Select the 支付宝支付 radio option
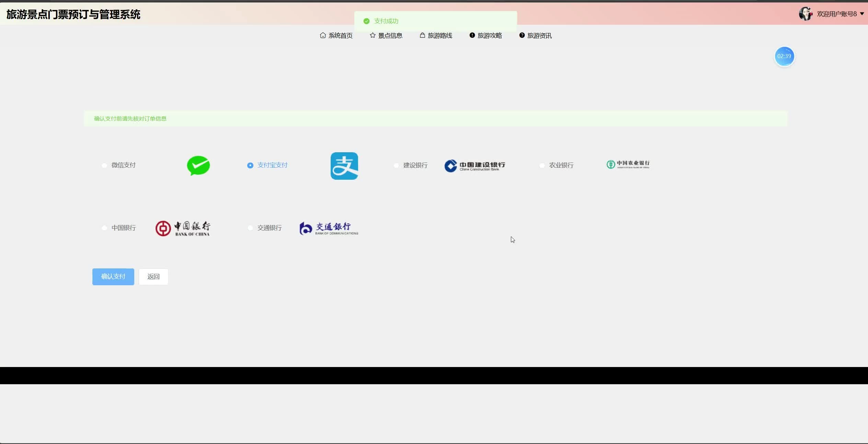This screenshot has width=868, height=444. click(250, 166)
